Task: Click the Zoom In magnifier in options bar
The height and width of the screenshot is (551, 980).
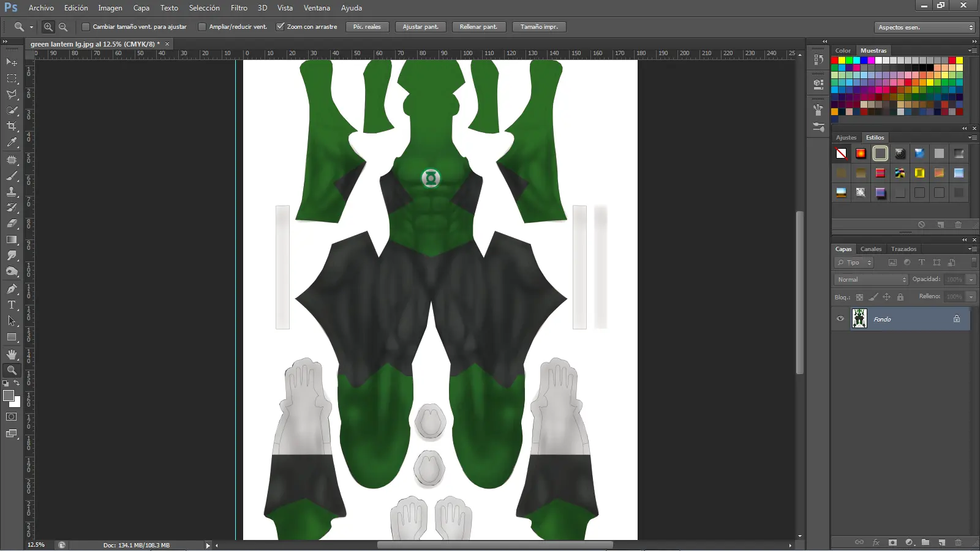Action: coord(48,27)
